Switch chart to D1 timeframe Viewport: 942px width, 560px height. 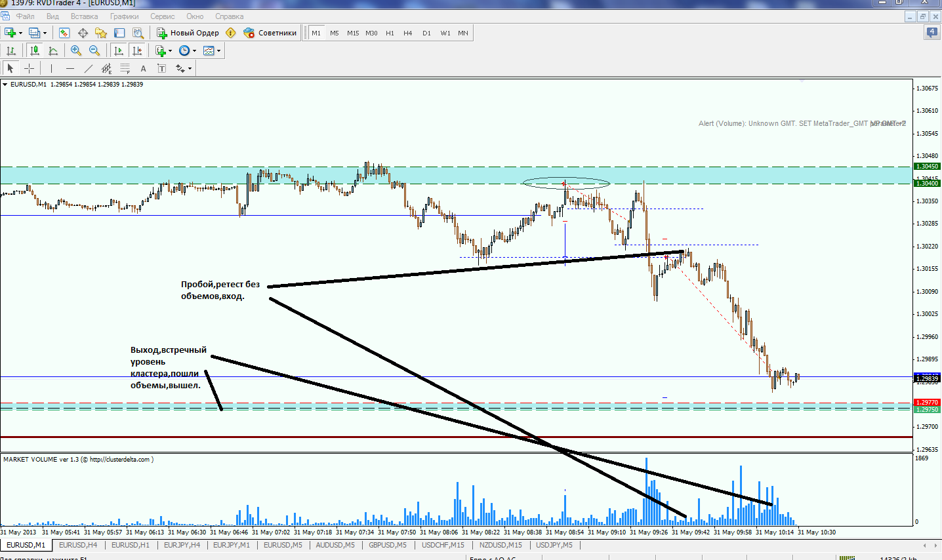[426, 33]
